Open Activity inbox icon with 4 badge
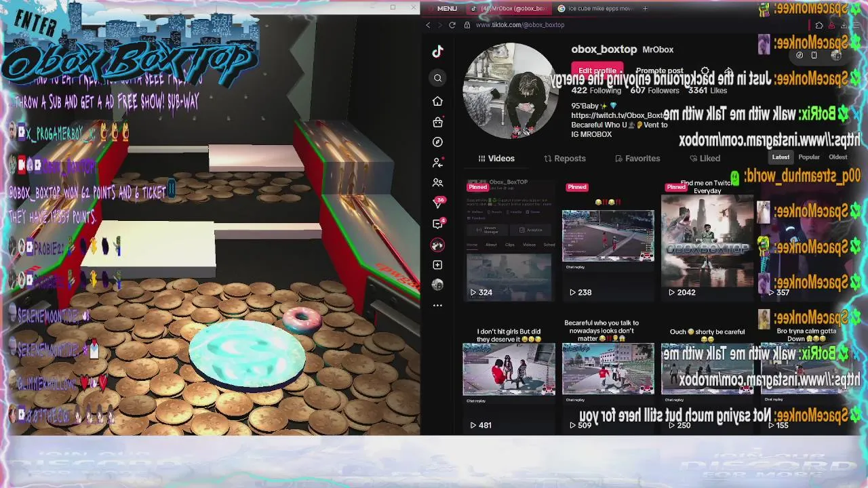Viewport: 868px width, 488px height. [438, 224]
